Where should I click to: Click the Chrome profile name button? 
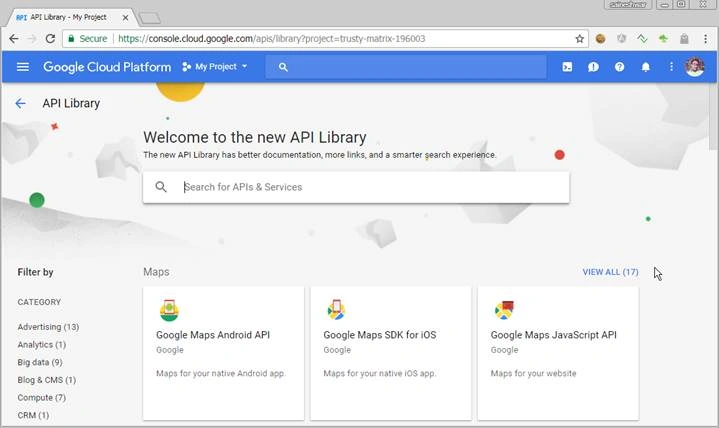click(628, 5)
